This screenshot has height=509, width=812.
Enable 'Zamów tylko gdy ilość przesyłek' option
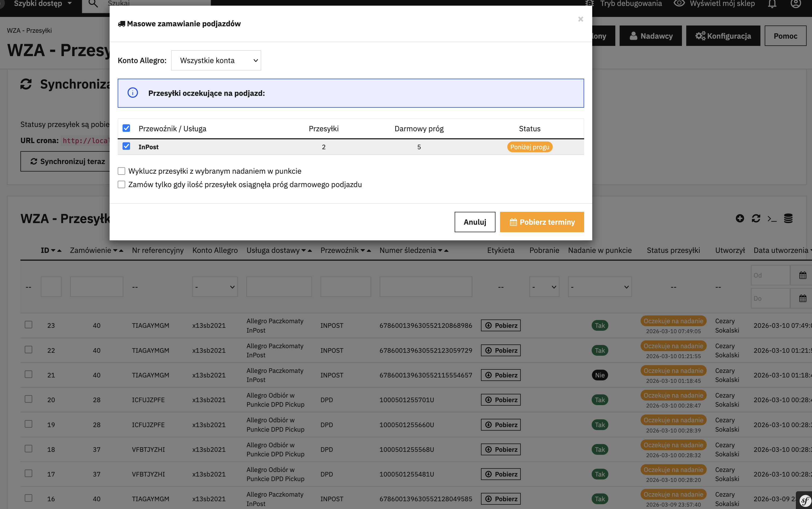(122, 184)
